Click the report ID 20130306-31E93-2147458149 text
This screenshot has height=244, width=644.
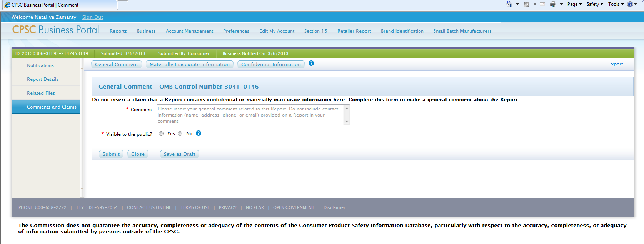pos(52,53)
